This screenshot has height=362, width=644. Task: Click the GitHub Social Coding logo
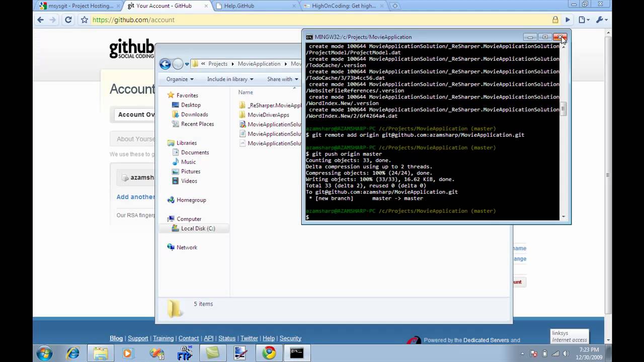click(132, 49)
